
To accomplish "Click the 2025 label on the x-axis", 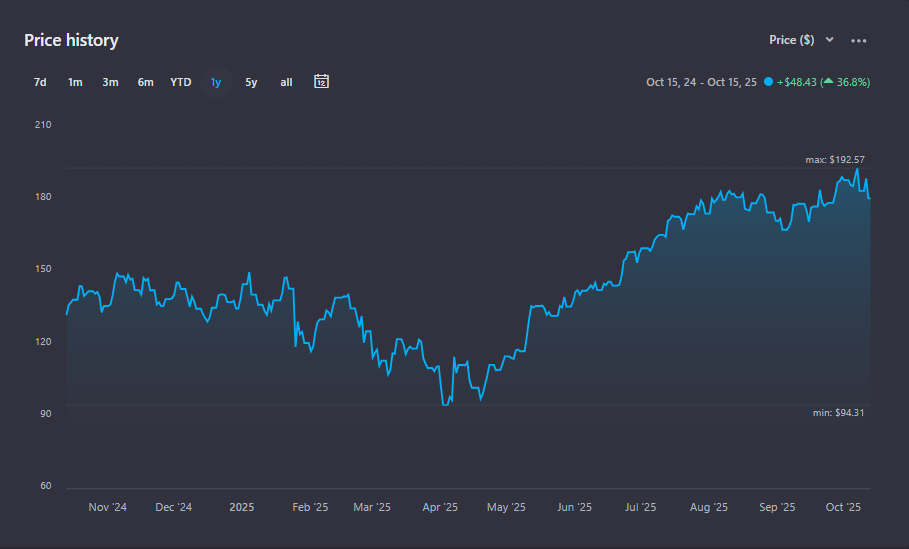I will [x=242, y=507].
